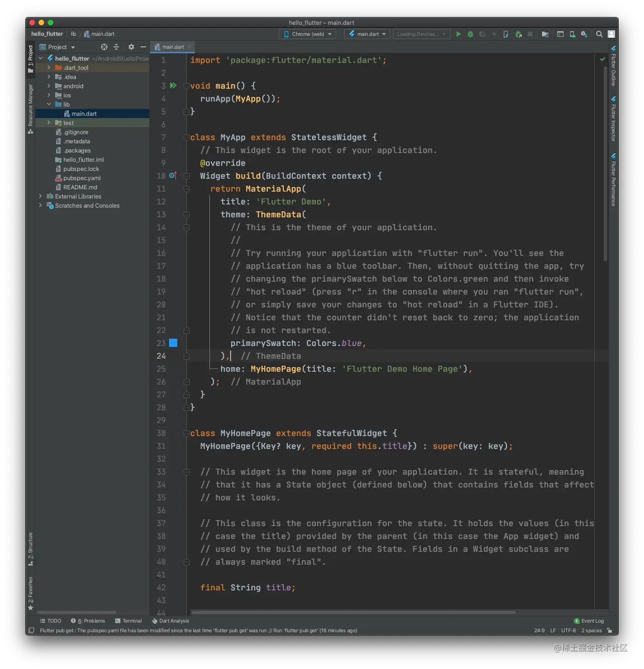Click the locate target icon in Project panel
Viewport: 644px width, 669px height.
pos(104,47)
